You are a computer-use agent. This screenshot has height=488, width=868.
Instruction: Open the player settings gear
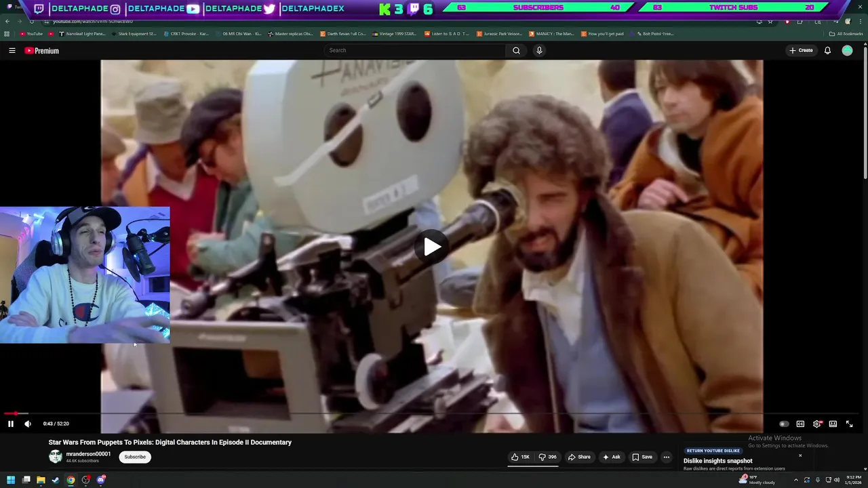click(x=817, y=424)
